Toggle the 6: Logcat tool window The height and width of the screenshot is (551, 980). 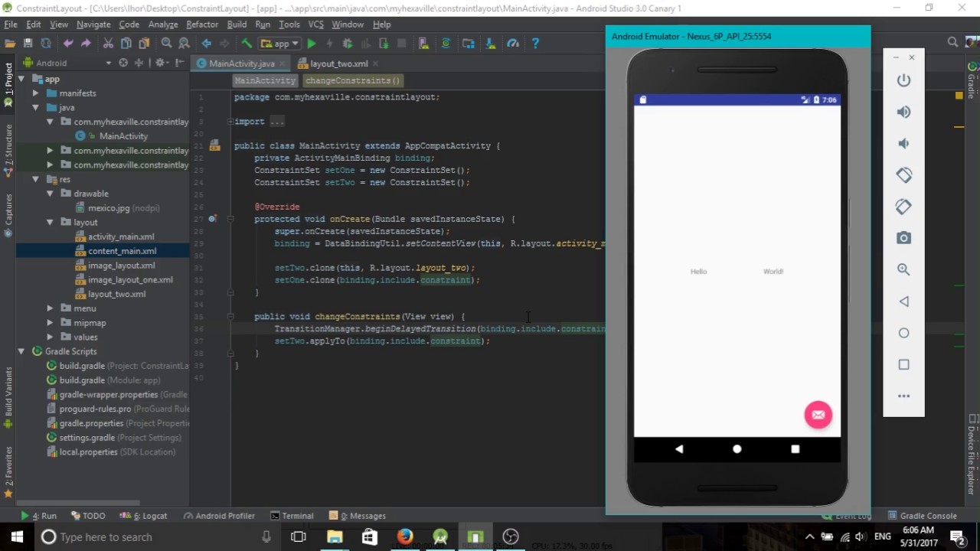coord(144,516)
